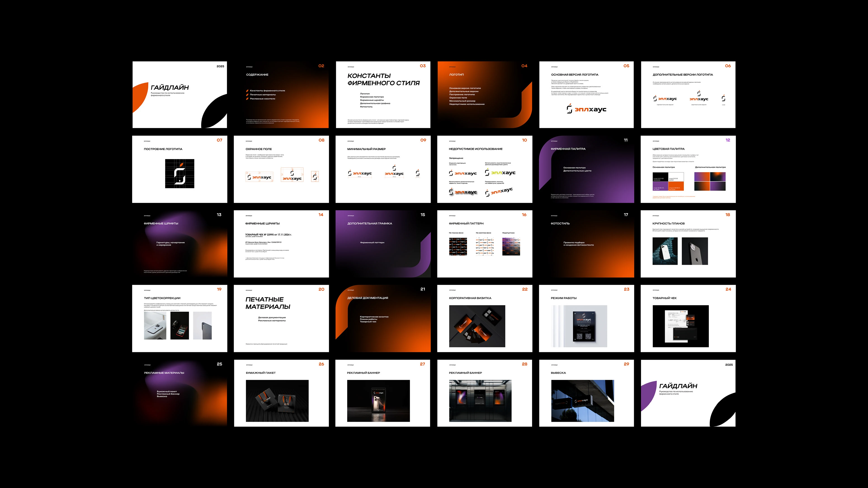The image size is (868, 488).
Task: Click the standalone logo sign on slide 06
Action: (x=723, y=98)
